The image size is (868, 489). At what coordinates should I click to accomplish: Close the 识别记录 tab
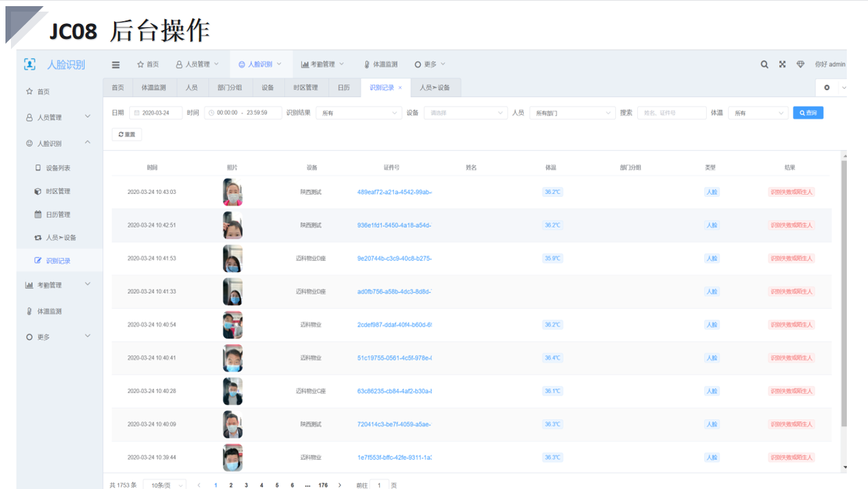pos(400,88)
